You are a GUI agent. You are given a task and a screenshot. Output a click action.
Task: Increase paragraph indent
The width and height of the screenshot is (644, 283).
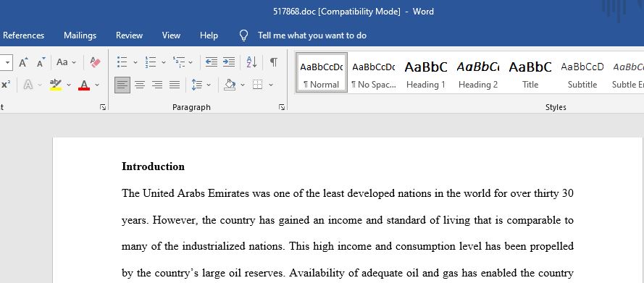229,62
